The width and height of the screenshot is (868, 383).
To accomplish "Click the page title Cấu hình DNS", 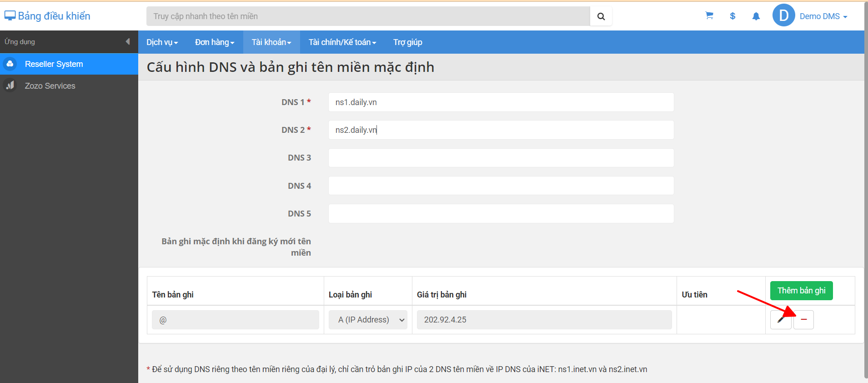I will 290,67.
